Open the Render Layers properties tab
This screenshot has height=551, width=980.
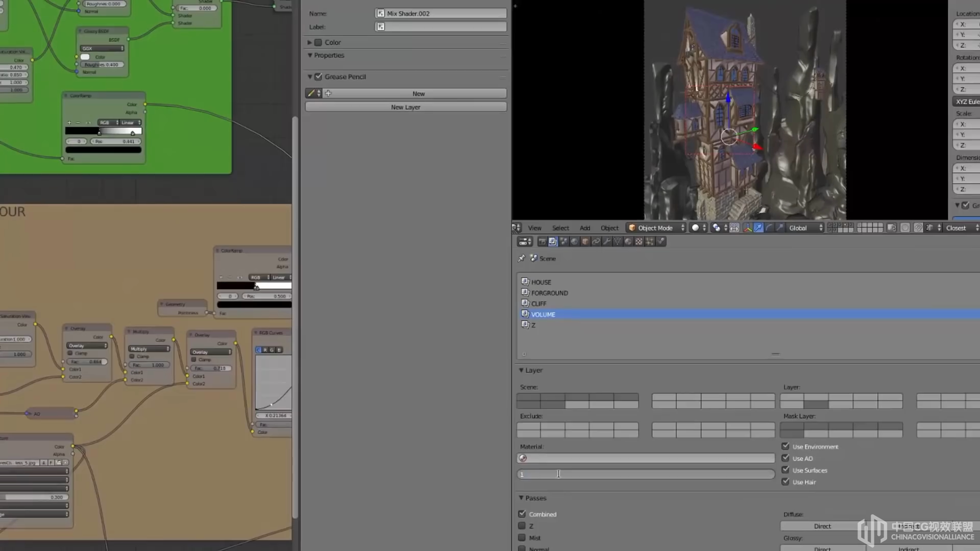coord(553,241)
